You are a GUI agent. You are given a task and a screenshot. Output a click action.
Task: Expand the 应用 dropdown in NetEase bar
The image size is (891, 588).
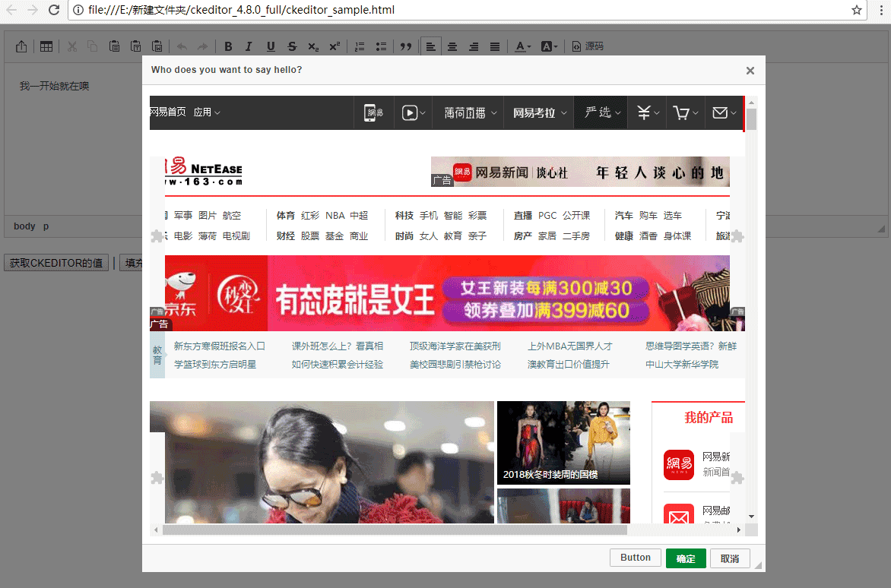tap(206, 112)
